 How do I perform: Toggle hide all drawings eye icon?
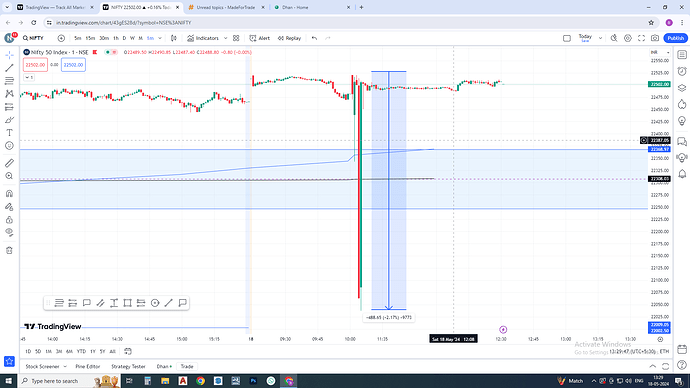[9, 232]
